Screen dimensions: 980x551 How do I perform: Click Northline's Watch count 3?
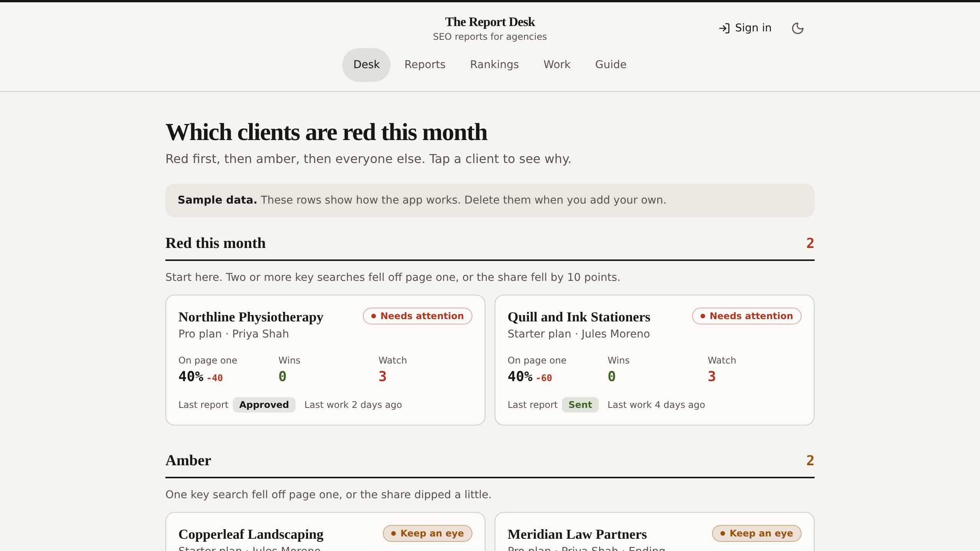coord(382,377)
